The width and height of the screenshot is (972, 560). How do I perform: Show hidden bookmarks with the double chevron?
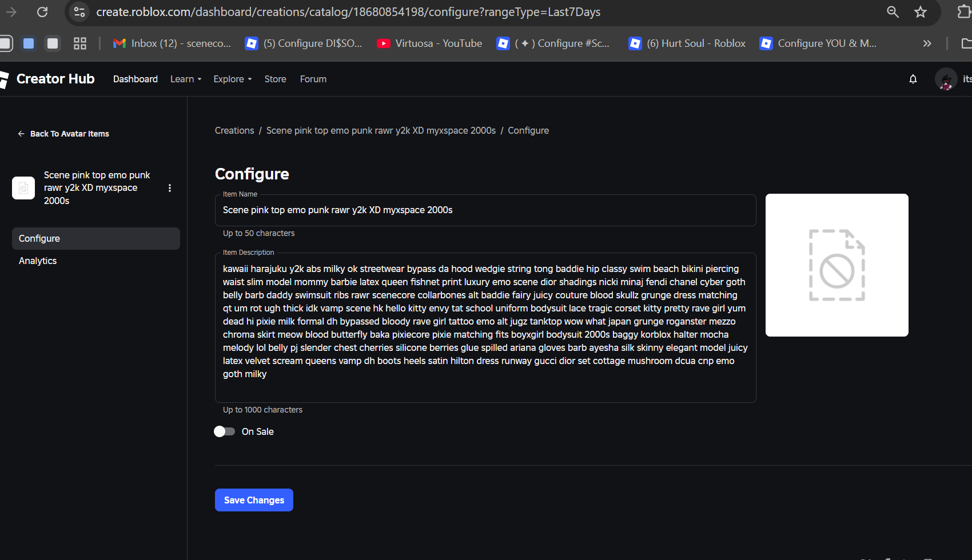[x=927, y=43]
